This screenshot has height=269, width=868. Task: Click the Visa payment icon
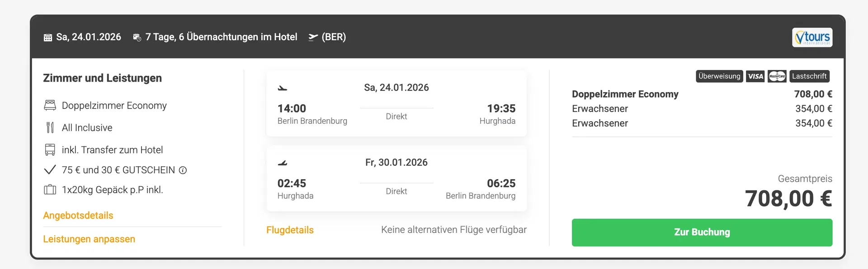pos(755,76)
